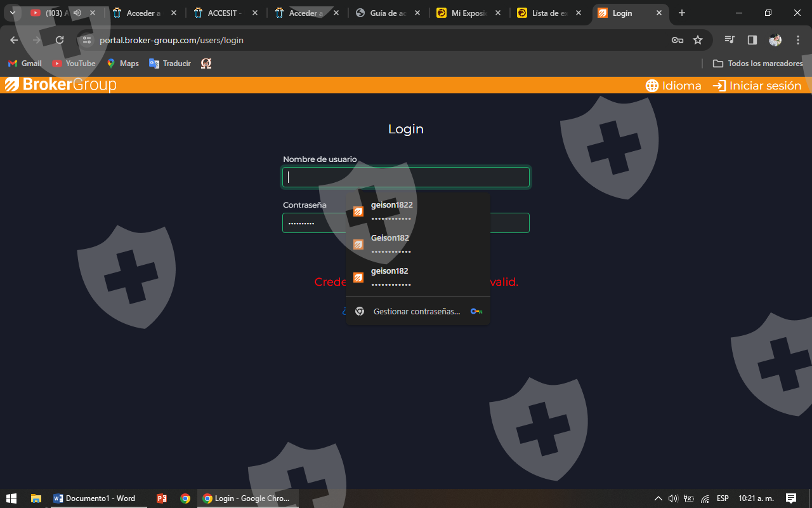Screen dimensions: 812x508
Task: Open the Chrome three-dot menu
Action: click(x=798, y=40)
